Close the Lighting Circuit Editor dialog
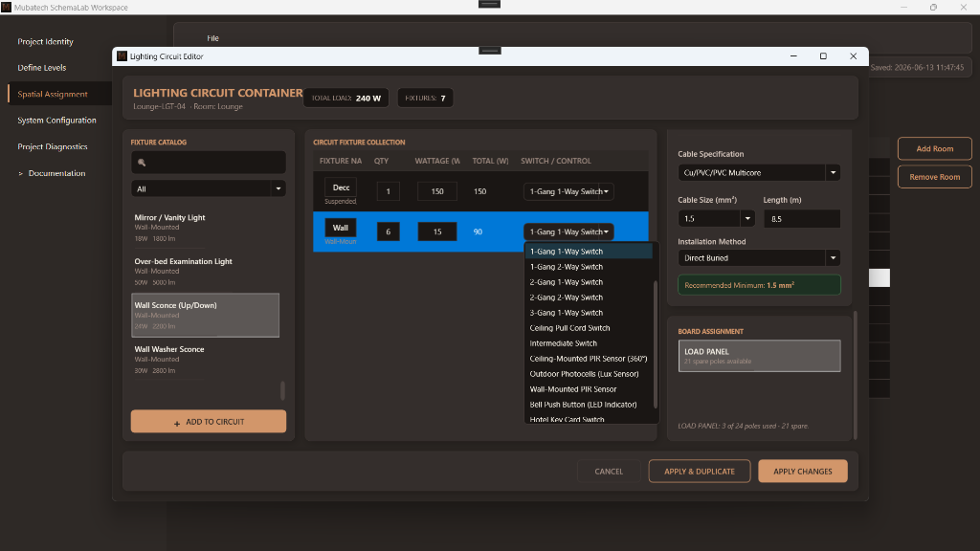 coord(853,56)
